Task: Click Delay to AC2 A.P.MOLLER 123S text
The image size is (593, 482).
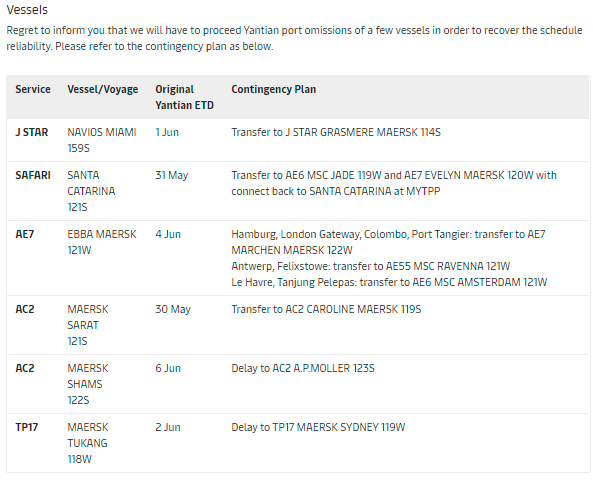Action: coord(303,368)
